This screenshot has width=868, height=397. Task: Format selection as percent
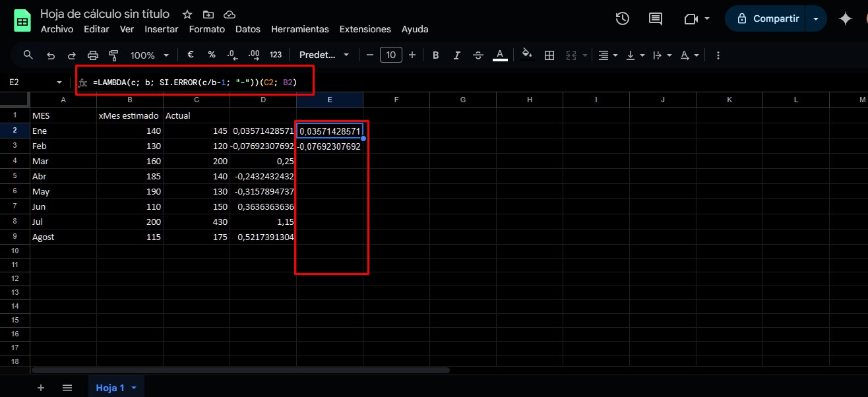tap(212, 55)
